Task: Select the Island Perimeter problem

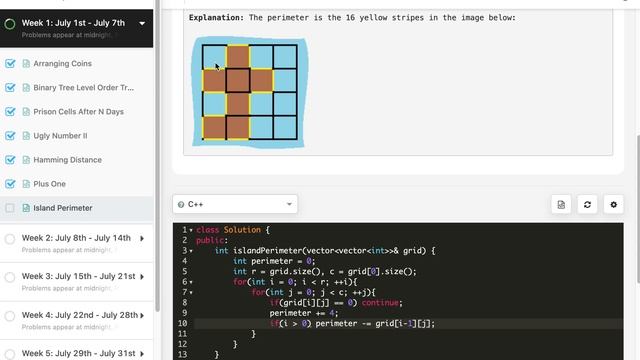Action: click(63, 208)
